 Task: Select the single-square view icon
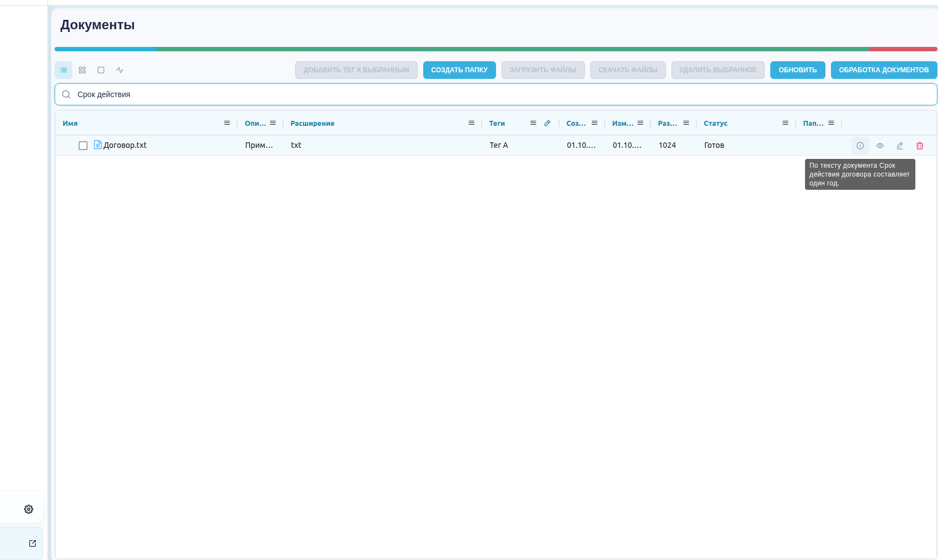click(101, 70)
